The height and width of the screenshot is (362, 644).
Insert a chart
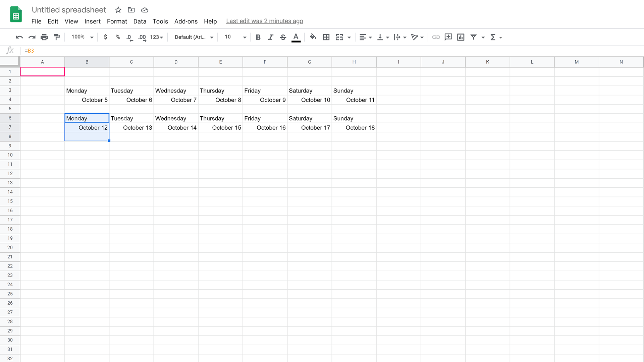tap(460, 37)
